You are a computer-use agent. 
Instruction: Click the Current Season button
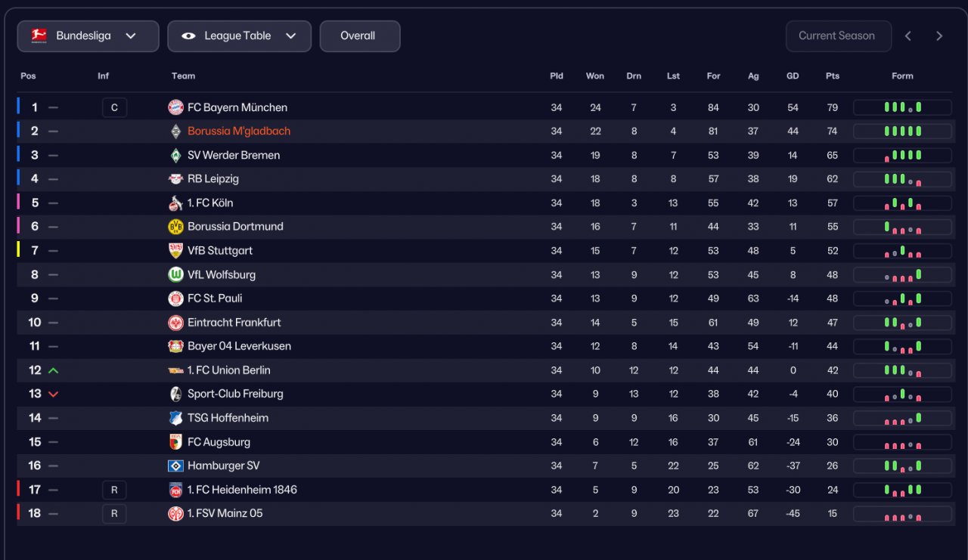point(838,36)
